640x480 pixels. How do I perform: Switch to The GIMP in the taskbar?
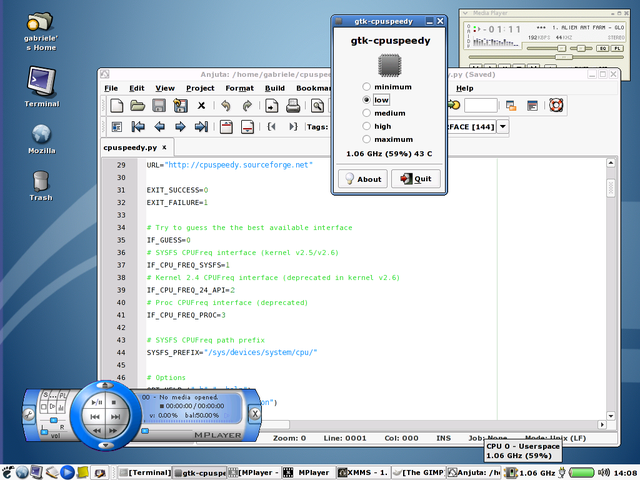[418, 473]
